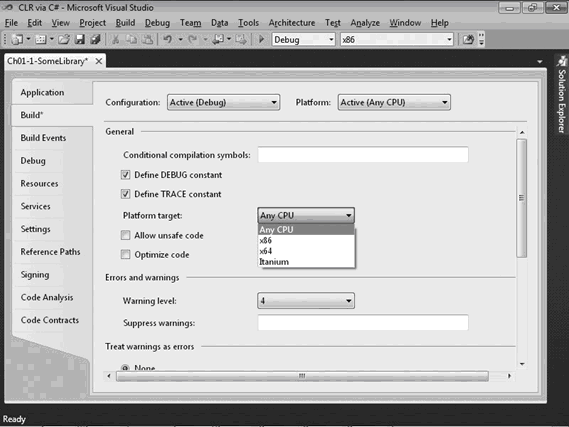The width and height of the screenshot is (569, 427).
Task: Click the New Project toolbar icon
Action: (16, 39)
